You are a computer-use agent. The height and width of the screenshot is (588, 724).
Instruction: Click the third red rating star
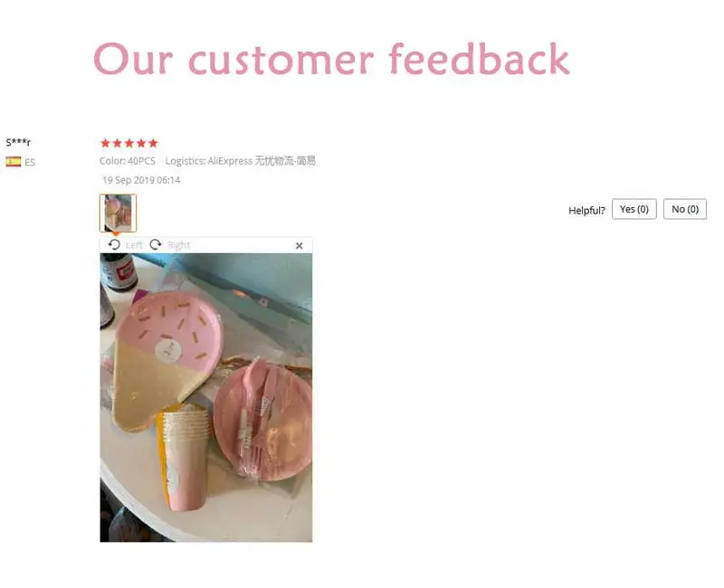pos(129,143)
